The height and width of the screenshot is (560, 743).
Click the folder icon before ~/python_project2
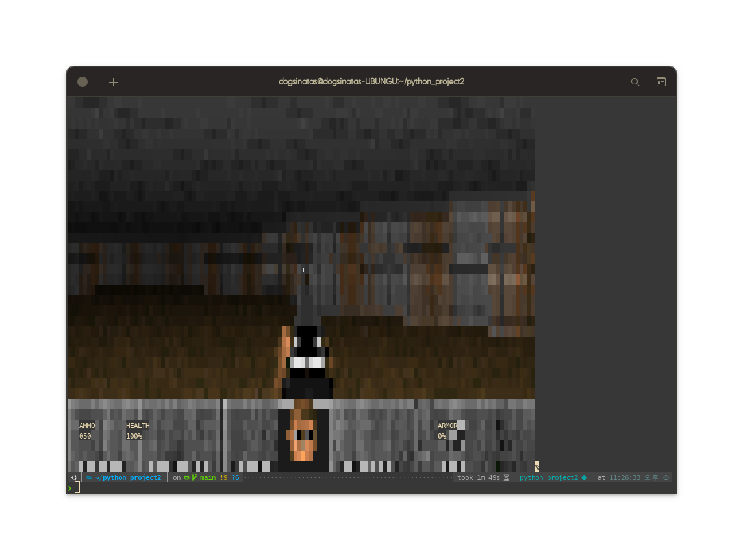pos(89,477)
